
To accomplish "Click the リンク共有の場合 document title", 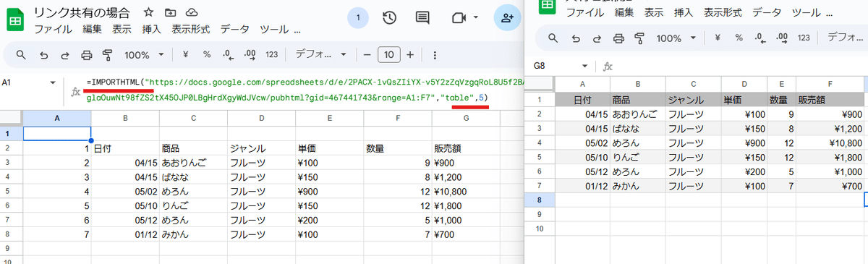I will pyautogui.click(x=82, y=12).
